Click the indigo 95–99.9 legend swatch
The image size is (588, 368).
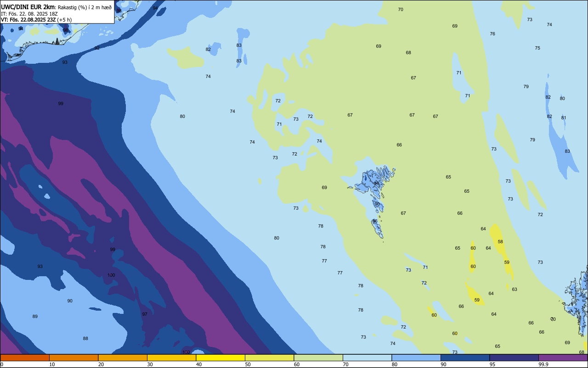(x=514, y=357)
